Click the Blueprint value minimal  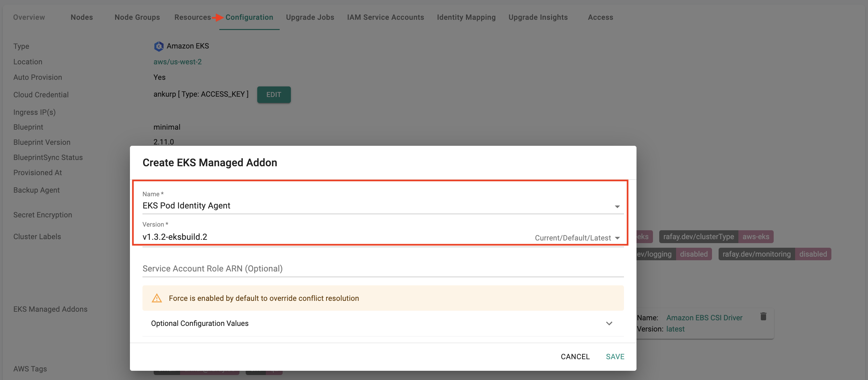167,127
